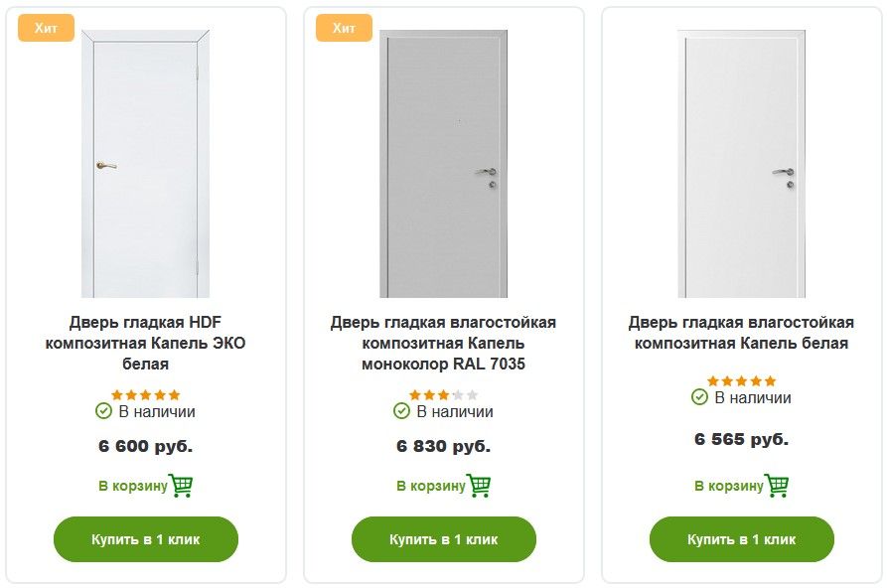This screenshot has width=887, height=588.
Task: Click the Хит badge on HDF ЭКО door
Action: (x=46, y=28)
